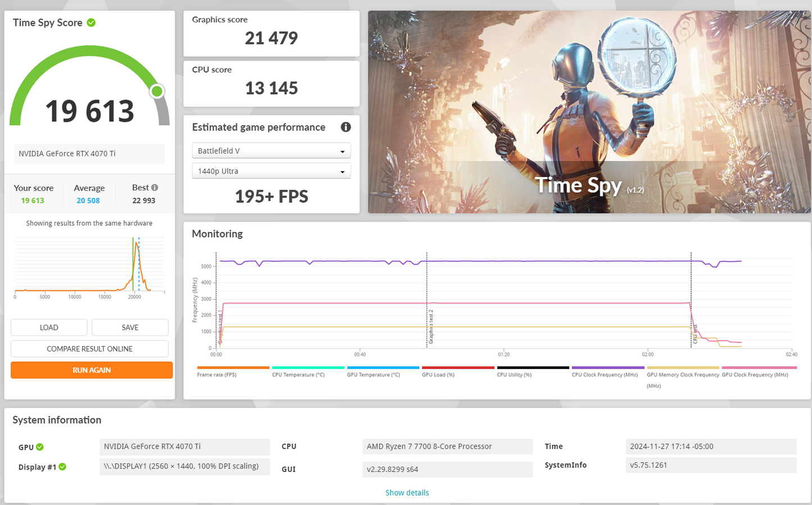Click the green check beside Display #1
Image resolution: width=812 pixels, height=505 pixels.
[62, 467]
